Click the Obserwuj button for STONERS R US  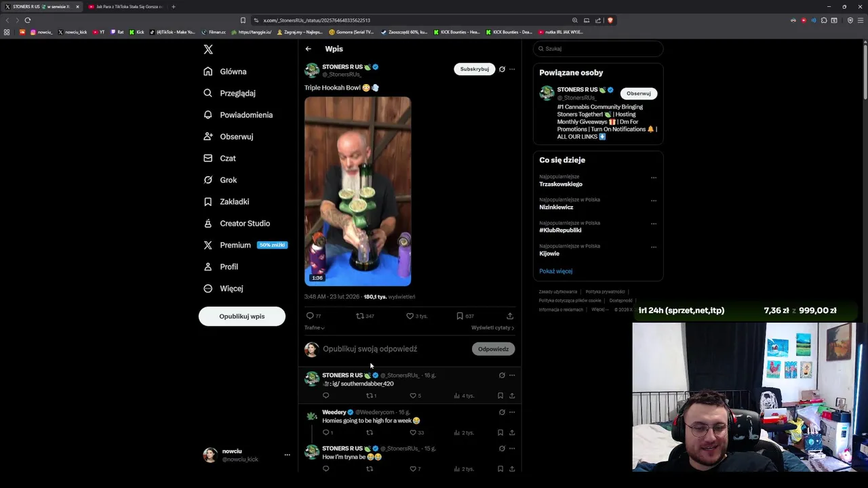tap(638, 94)
